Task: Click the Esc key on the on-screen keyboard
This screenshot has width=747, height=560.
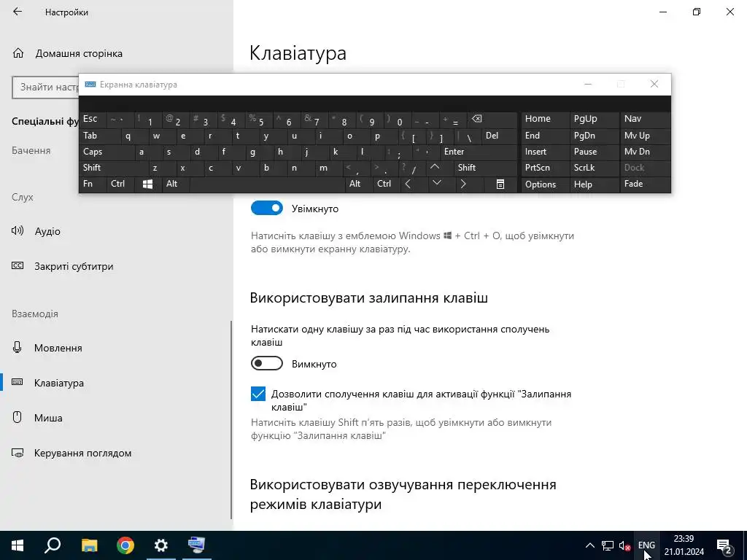Action: click(x=93, y=119)
